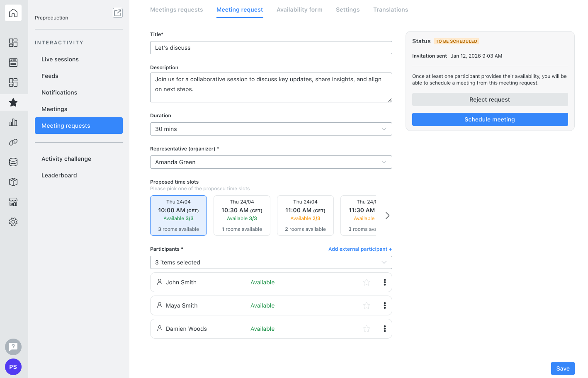This screenshot has height=378, width=588.
Task: Star John Smith as favorite
Action: click(x=367, y=282)
